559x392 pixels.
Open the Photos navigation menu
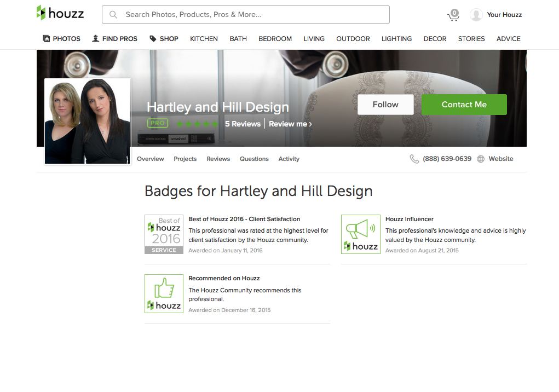click(61, 39)
